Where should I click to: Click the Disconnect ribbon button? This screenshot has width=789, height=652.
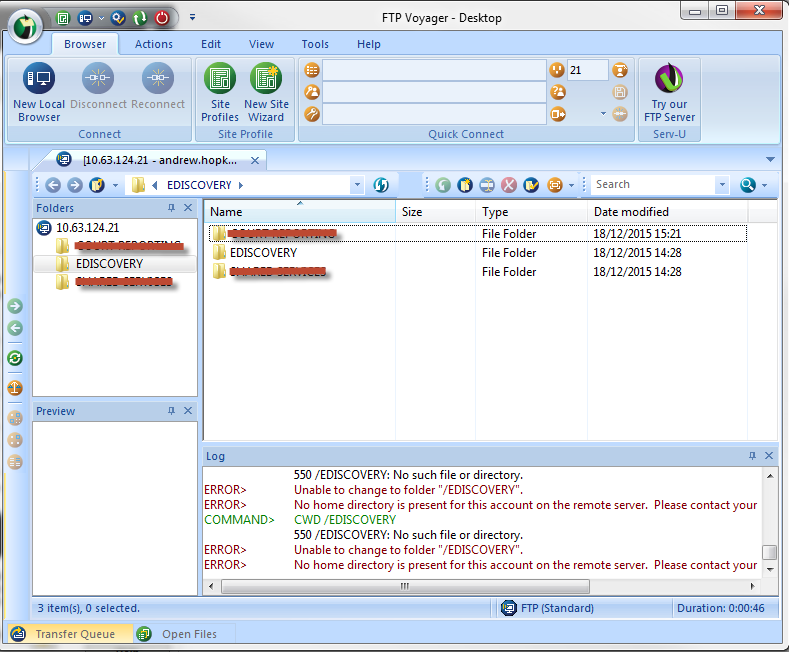click(98, 86)
